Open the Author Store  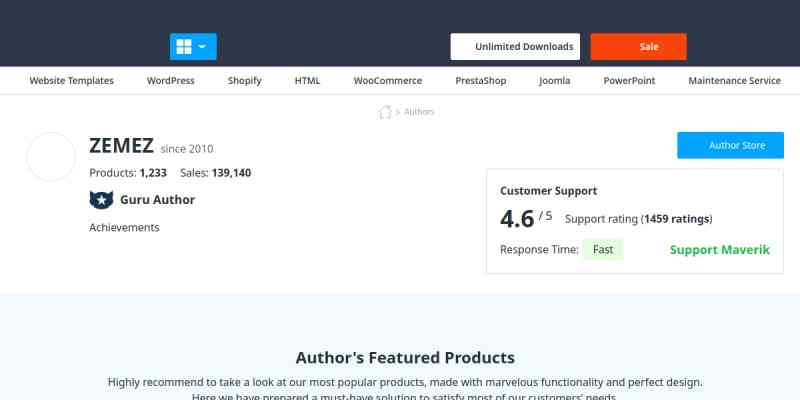[730, 146]
